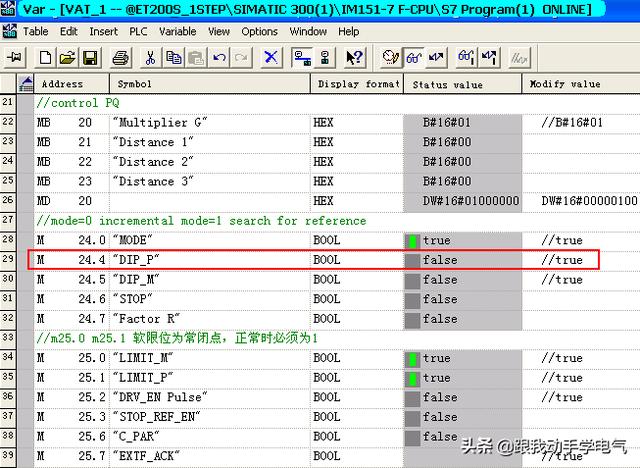This screenshot has height=468, width=640.
Task: Click the MODE status value true
Action: coord(436,240)
